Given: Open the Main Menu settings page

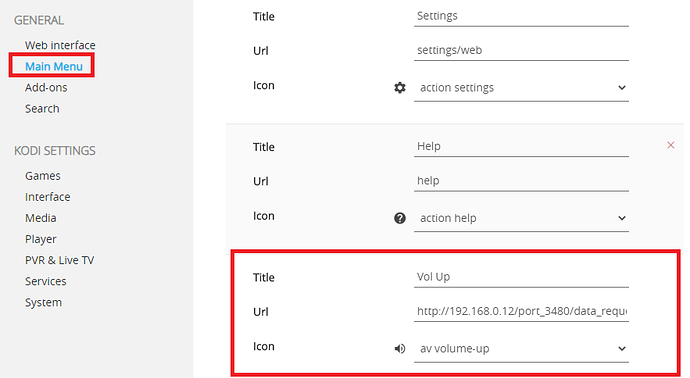Looking at the screenshot, I should (54, 66).
